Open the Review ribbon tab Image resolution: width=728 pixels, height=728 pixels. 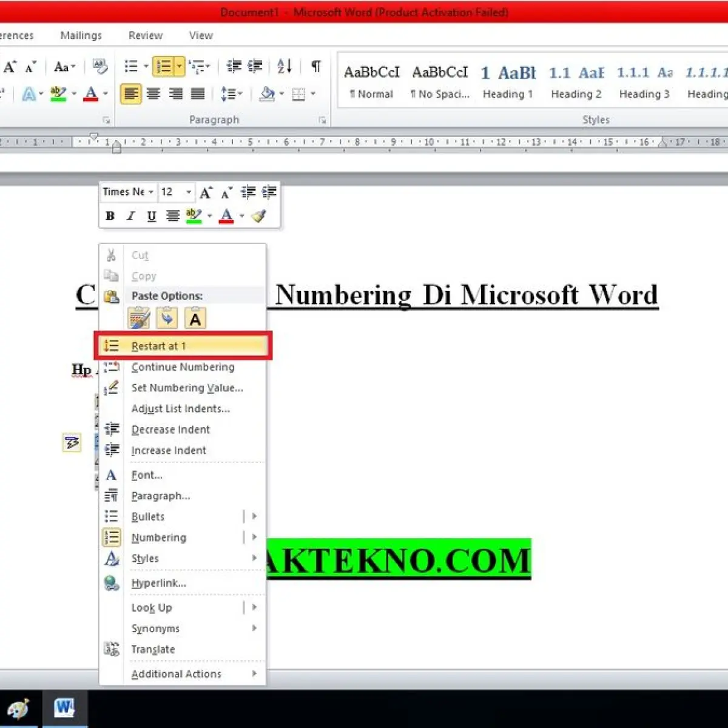pos(146,35)
